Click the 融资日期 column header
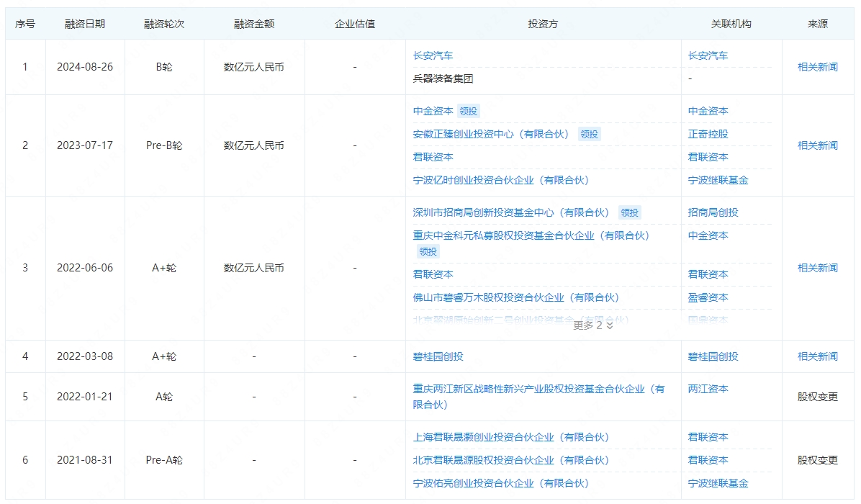 (x=84, y=24)
